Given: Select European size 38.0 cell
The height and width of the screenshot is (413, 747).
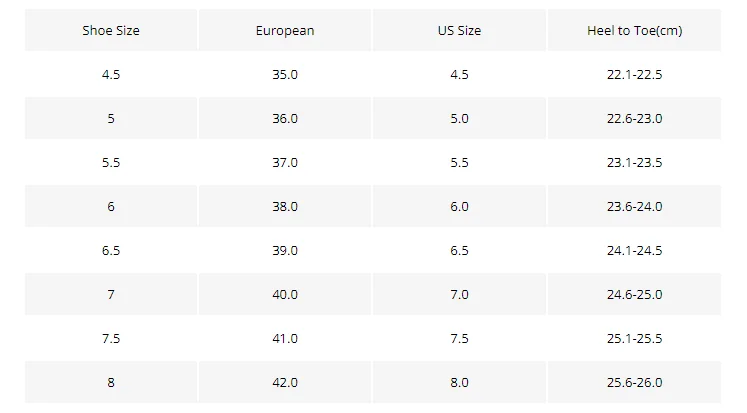Looking at the screenshot, I should tap(285, 206).
